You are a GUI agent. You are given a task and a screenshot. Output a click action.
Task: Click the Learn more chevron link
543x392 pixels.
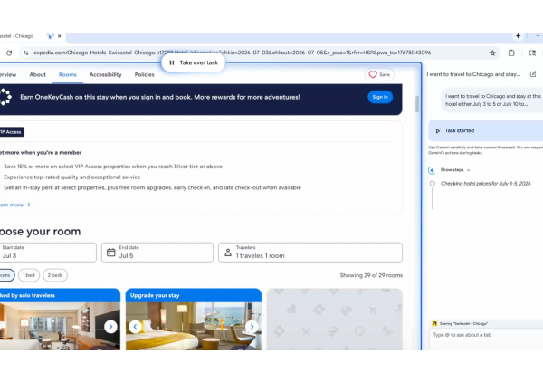pos(15,205)
